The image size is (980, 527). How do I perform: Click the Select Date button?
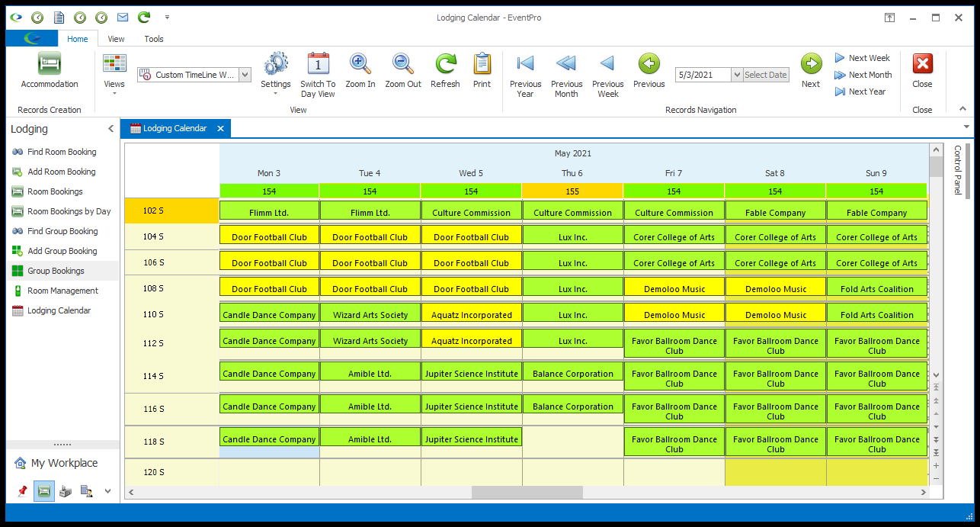[x=766, y=75]
